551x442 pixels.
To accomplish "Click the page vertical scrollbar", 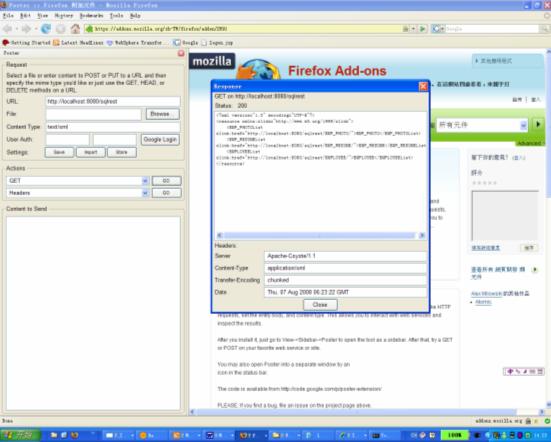I will point(548,228).
